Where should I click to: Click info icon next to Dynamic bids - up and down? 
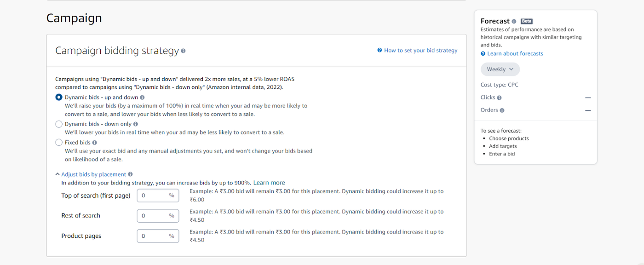pos(142,98)
